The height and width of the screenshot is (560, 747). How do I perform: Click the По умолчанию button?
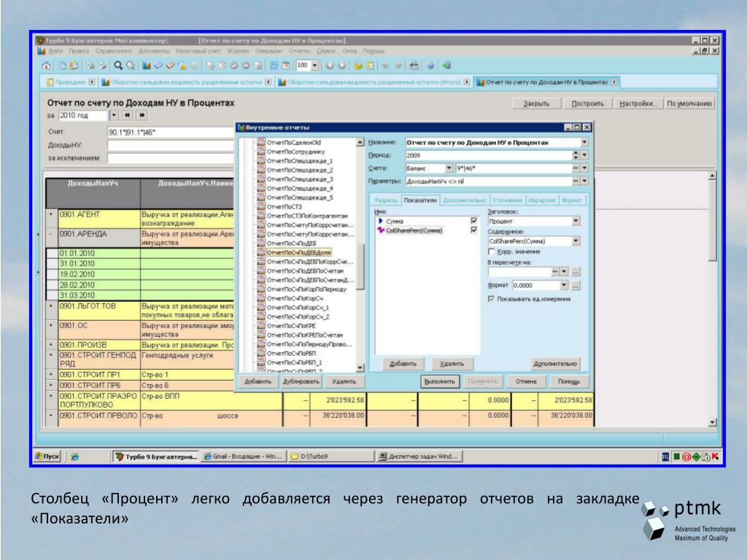[x=689, y=104]
